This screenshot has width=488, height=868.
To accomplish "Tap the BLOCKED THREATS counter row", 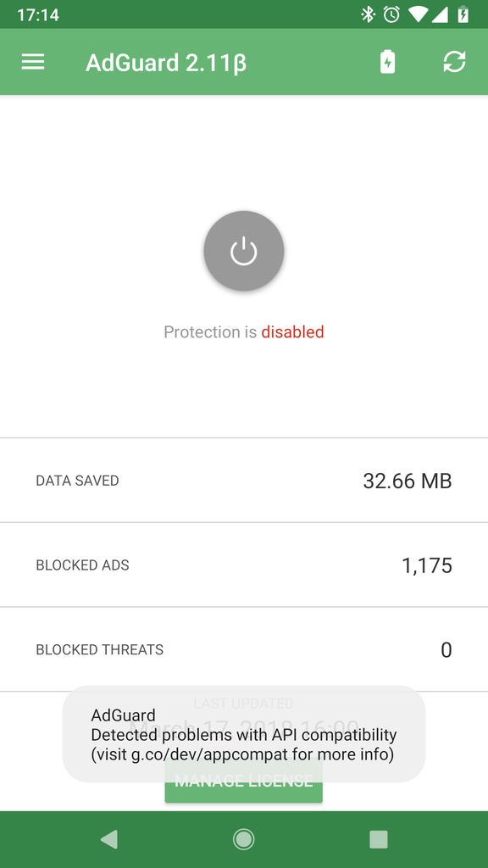I will point(243,650).
